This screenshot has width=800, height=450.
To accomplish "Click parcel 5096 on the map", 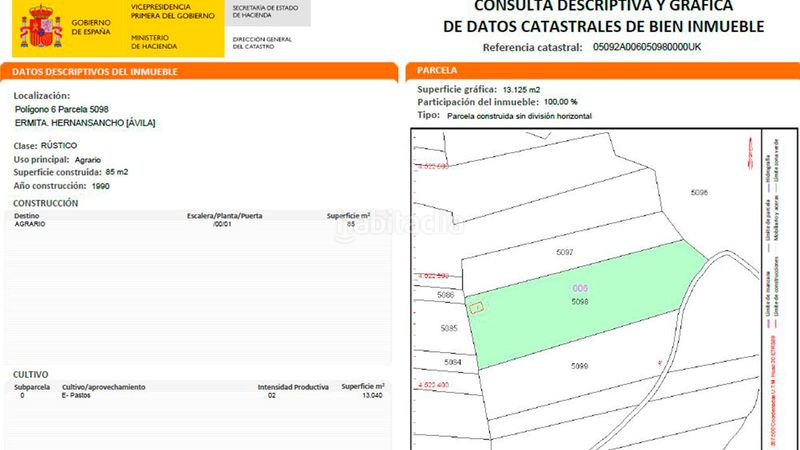I will click(x=699, y=193).
